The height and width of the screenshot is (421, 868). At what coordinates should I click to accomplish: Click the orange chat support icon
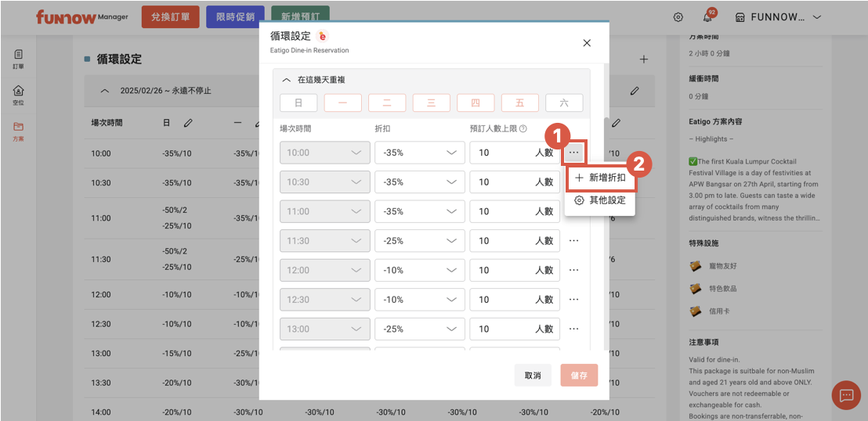(x=845, y=396)
